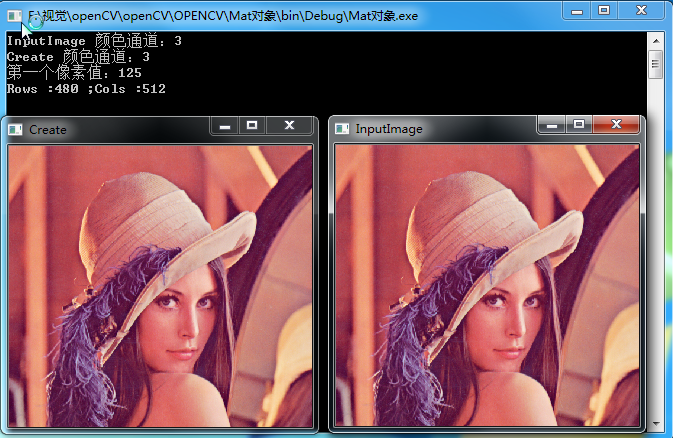Close the Create window
673x438 pixels.
click(x=289, y=126)
